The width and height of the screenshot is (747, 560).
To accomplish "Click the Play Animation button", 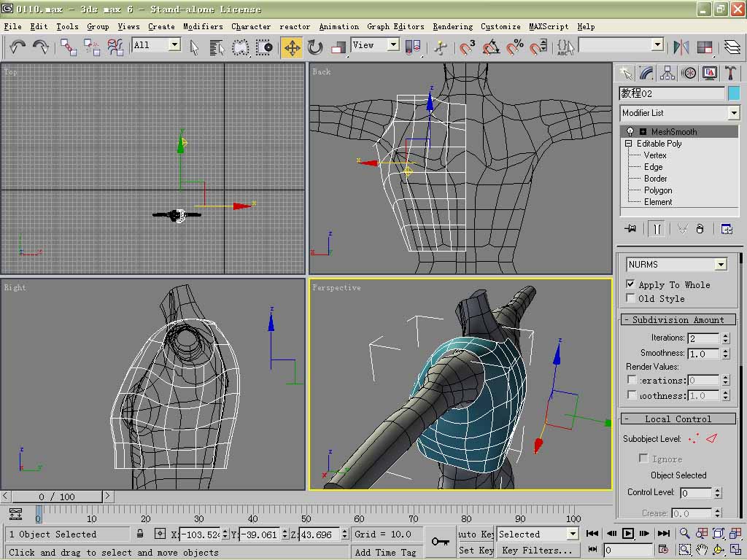I will (628, 533).
